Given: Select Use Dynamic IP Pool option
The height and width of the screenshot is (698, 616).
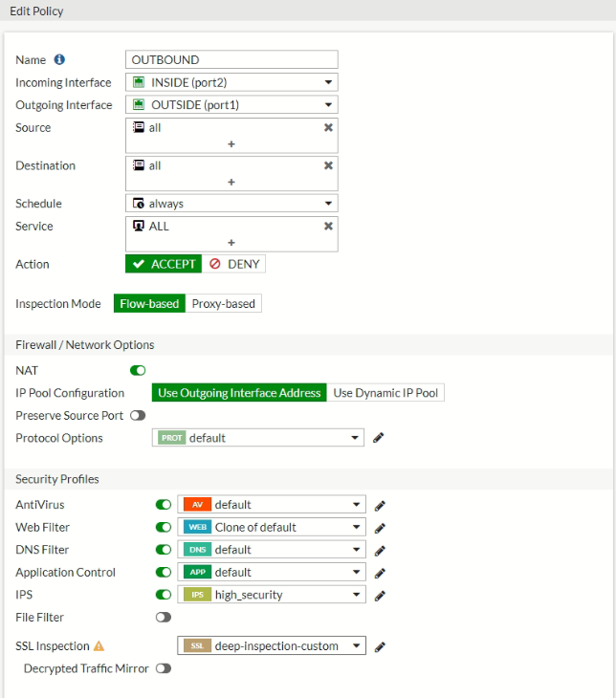Looking at the screenshot, I should tap(385, 393).
